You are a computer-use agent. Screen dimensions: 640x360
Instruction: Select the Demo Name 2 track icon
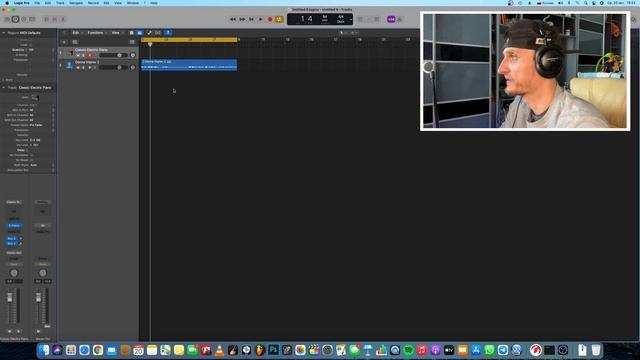[70, 65]
